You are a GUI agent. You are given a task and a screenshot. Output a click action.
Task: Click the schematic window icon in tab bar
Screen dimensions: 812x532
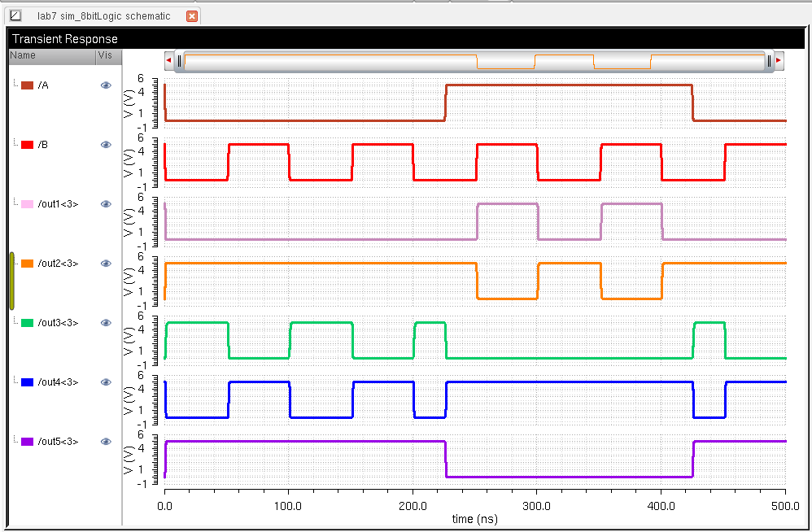click(15, 15)
